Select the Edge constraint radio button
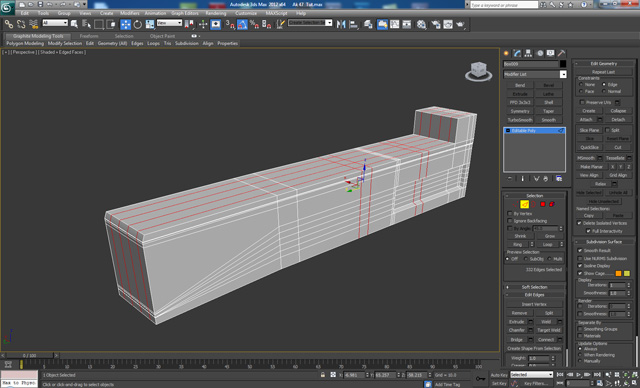 coord(604,84)
